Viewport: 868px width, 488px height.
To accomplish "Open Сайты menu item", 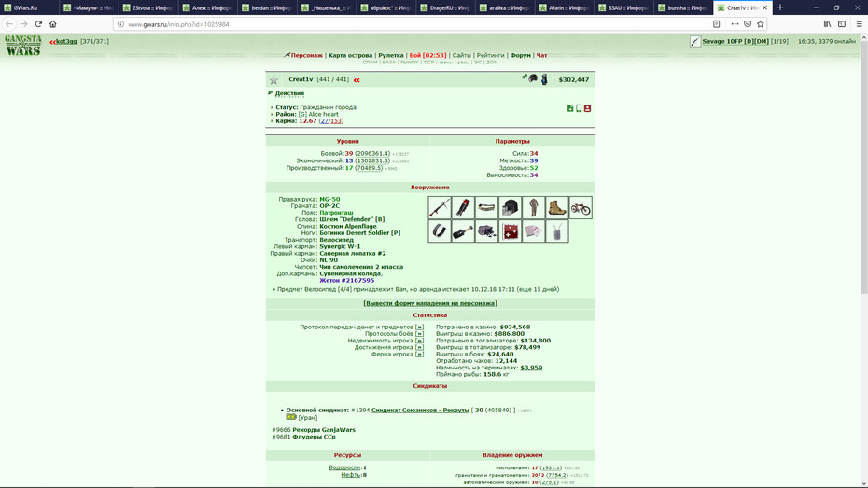I will point(462,55).
